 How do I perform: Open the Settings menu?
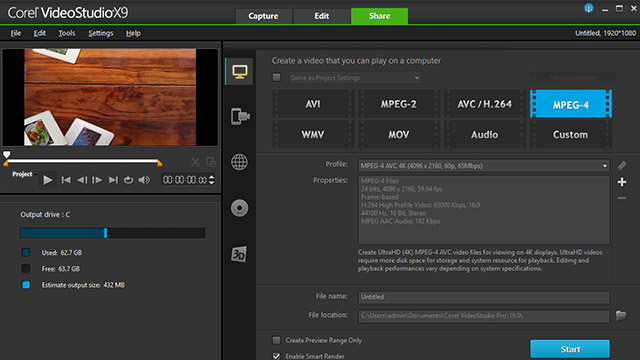pyautogui.click(x=101, y=33)
